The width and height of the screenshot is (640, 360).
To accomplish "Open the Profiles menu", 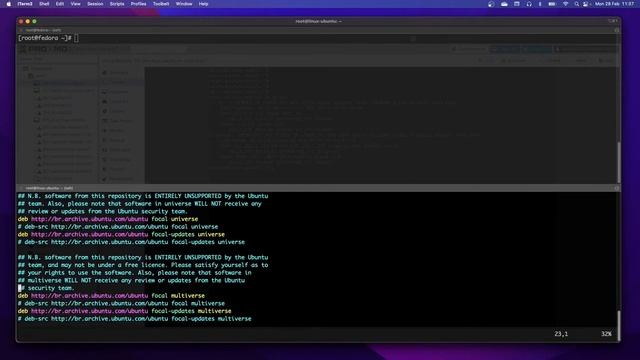I will (138, 4).
